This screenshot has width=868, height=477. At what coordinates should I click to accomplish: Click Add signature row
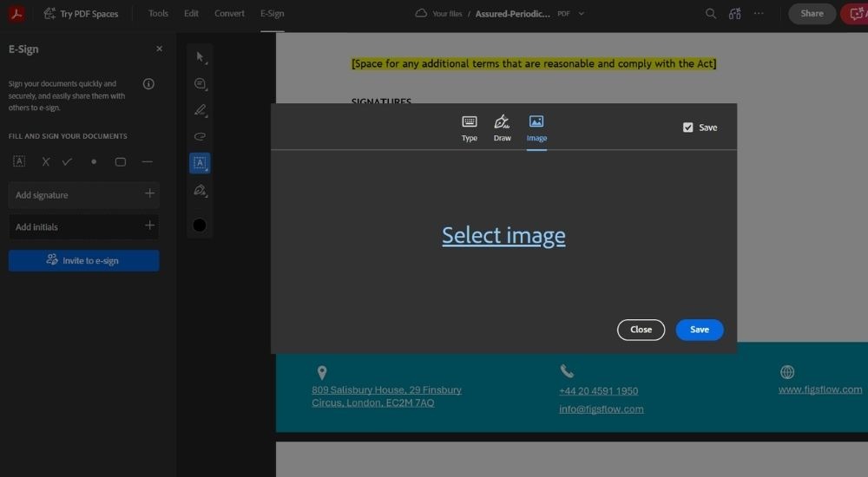[83, 195]
